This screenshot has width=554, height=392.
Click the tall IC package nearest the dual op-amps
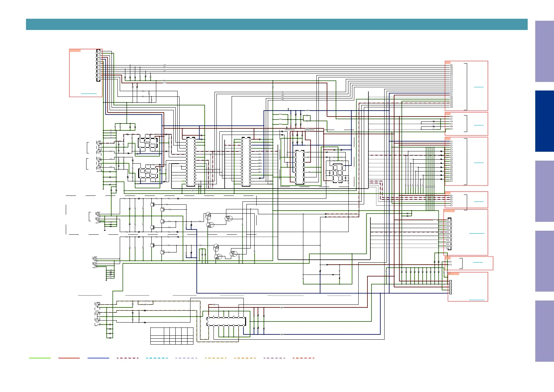tap(191, 162)
